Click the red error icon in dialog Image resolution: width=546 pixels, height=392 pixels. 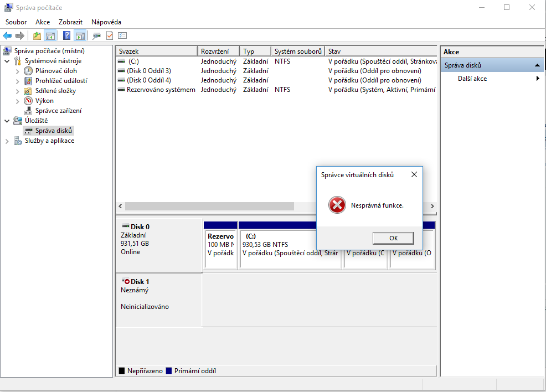click(x=337, y=205)
